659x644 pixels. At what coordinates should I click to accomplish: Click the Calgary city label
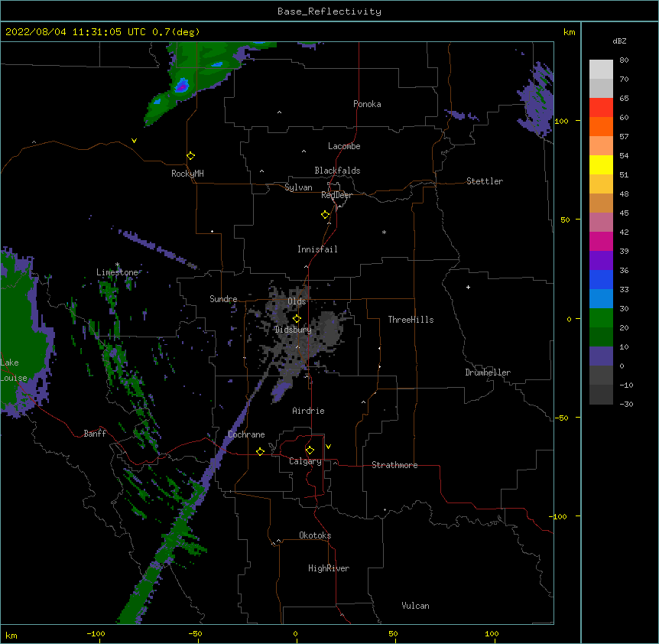coord(305,461)
